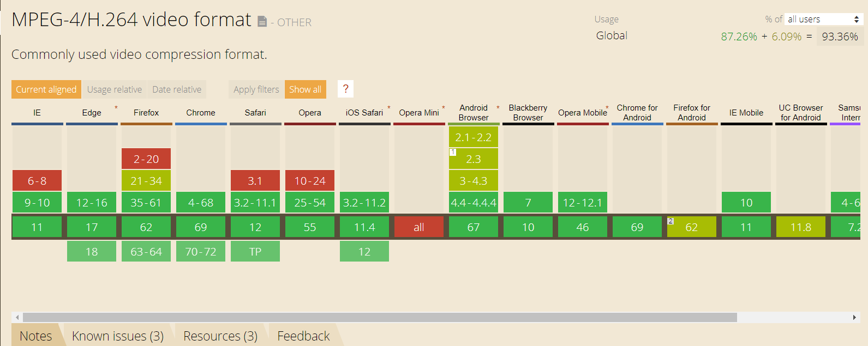
Task: Click IE 6-8 unsupported cell
Action: 37,180
